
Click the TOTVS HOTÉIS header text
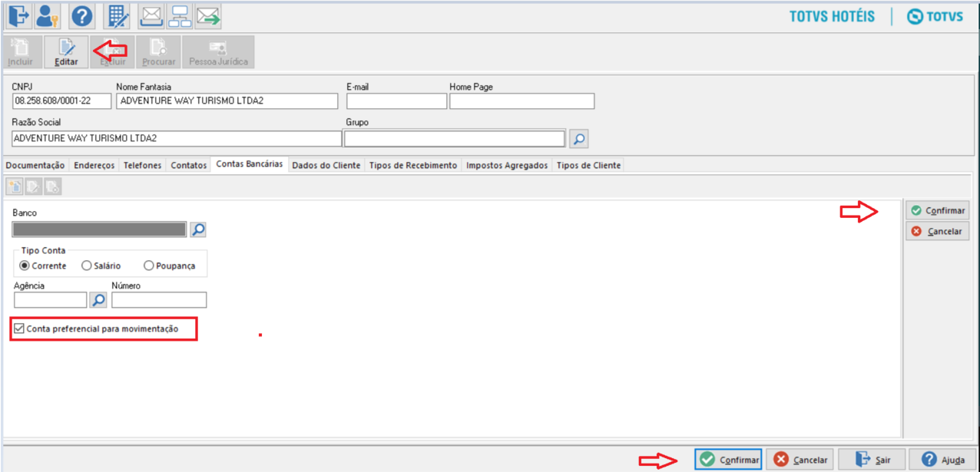tap(832, 16)
